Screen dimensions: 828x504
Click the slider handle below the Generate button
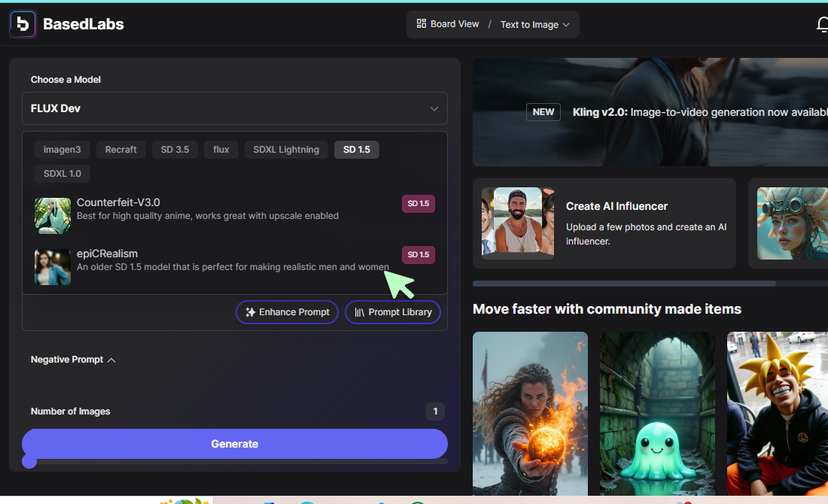point(29,462)
